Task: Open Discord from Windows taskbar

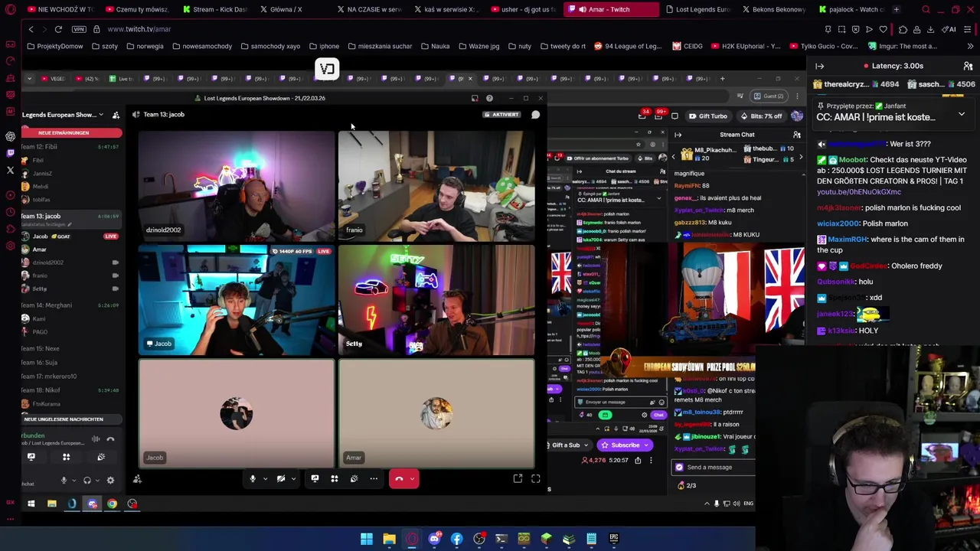Action: (434, 539)
